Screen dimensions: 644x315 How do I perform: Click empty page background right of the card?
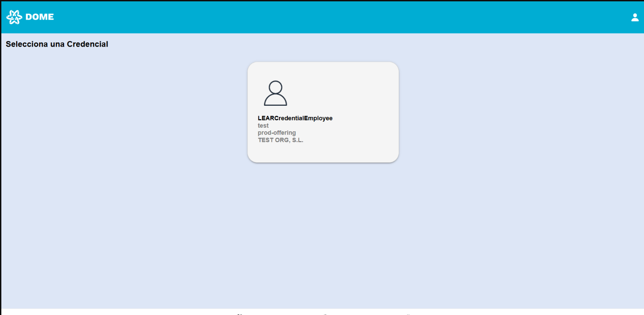click(x=516, y=134)
